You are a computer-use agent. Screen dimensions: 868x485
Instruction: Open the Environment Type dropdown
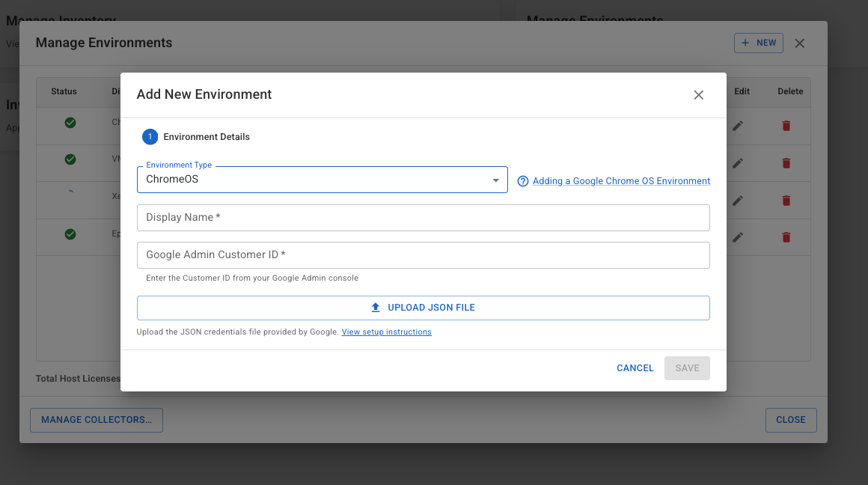(323, 180)
